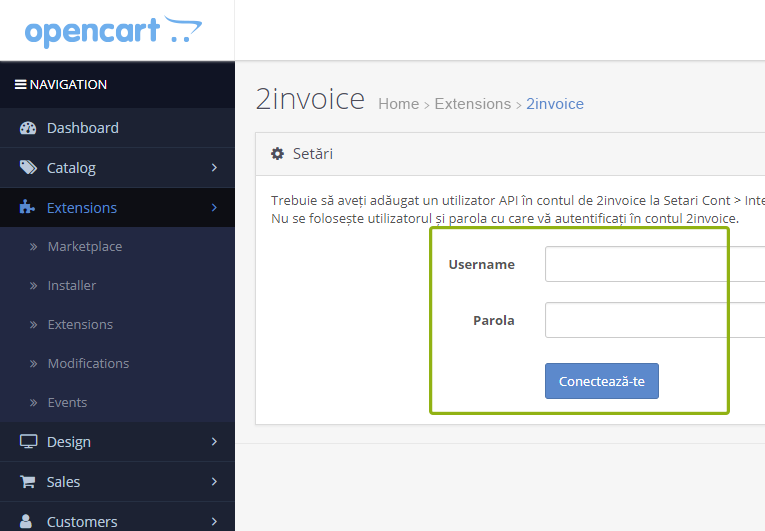Open the Events submenu item
The height and width of the screenshot is (531, 765).
117,403
